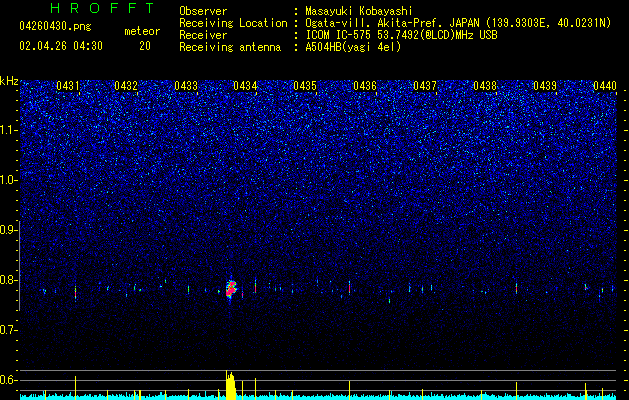The height and width of the screenshot is (400, 629).
Task: Click the gray frequency range bar near 0.8
Action: point(20,266)
